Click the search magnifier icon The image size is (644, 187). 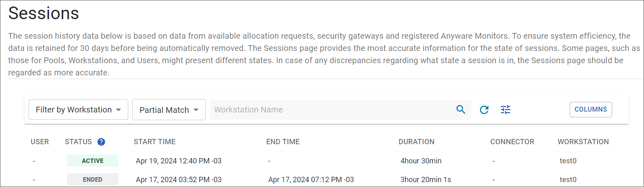click(461, 110)
